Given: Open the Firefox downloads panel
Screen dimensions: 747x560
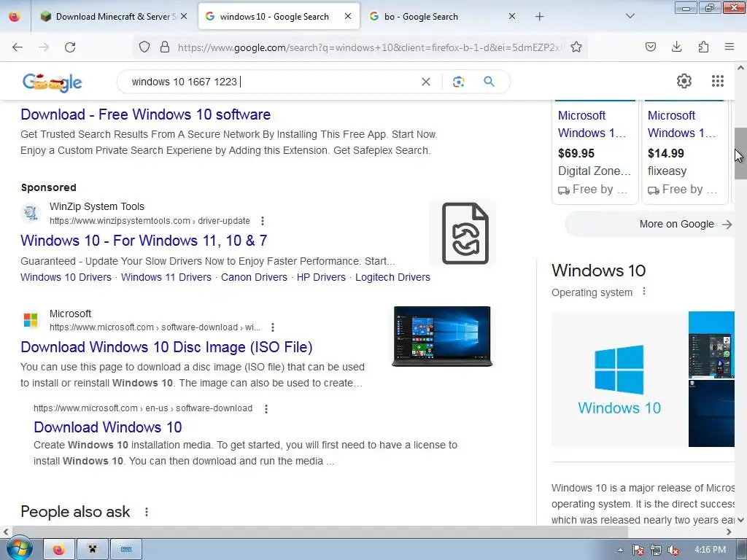Looking at the screenshot, I should tap(676, 47).
